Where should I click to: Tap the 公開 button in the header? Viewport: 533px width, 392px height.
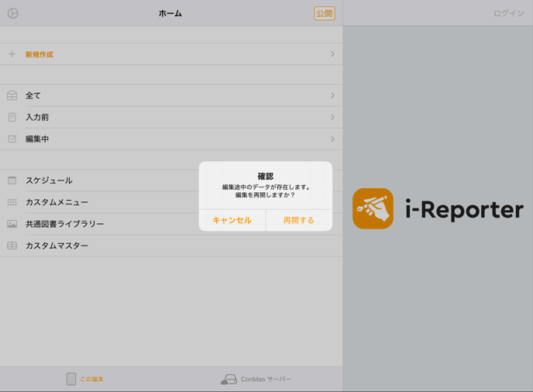coord(325,14)
